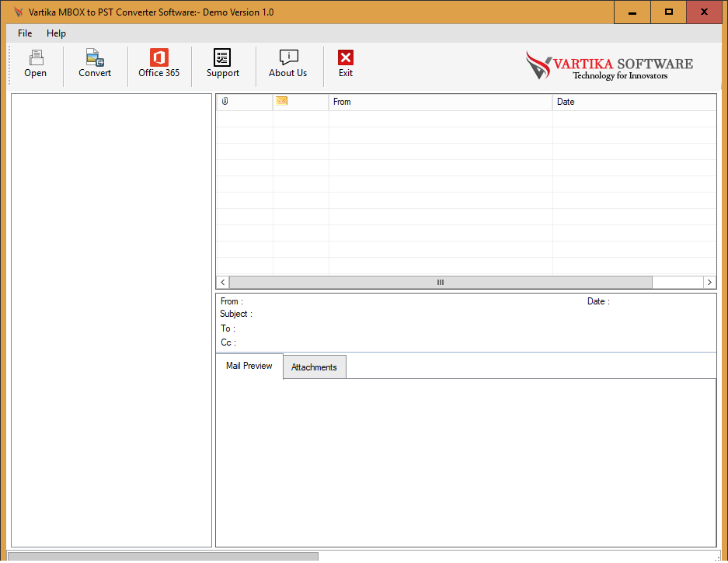Maximize the converter window
The height and width of the screenshot is (563, 728).
669,12
